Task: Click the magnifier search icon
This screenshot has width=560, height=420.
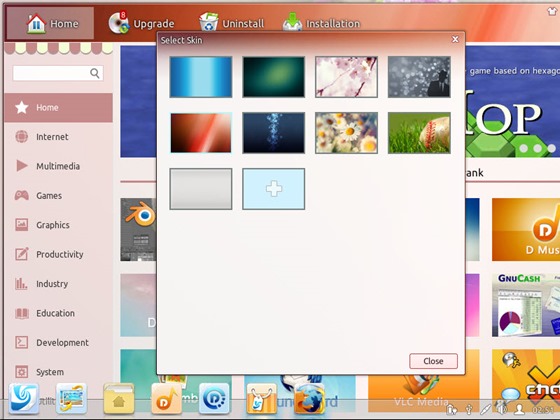Action: pos(95,73)
